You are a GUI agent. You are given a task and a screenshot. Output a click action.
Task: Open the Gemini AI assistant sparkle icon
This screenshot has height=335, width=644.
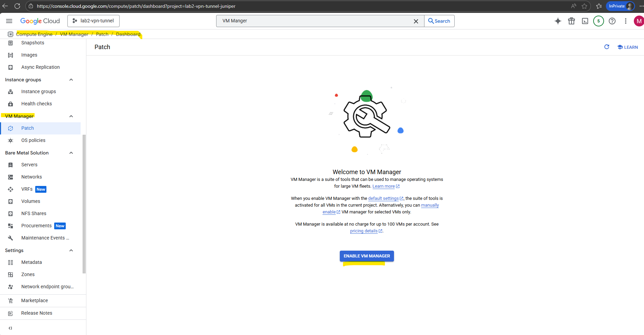(x=558, y=21)
